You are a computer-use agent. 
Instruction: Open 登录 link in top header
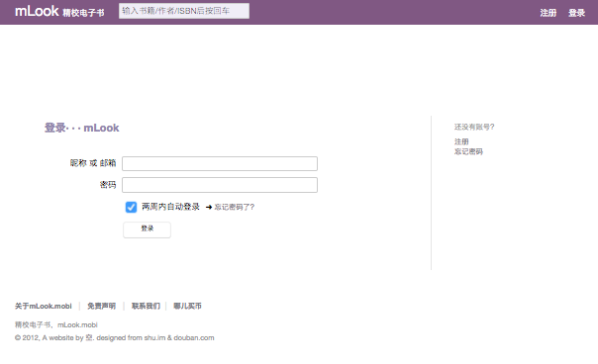click(x=576, y=13)
